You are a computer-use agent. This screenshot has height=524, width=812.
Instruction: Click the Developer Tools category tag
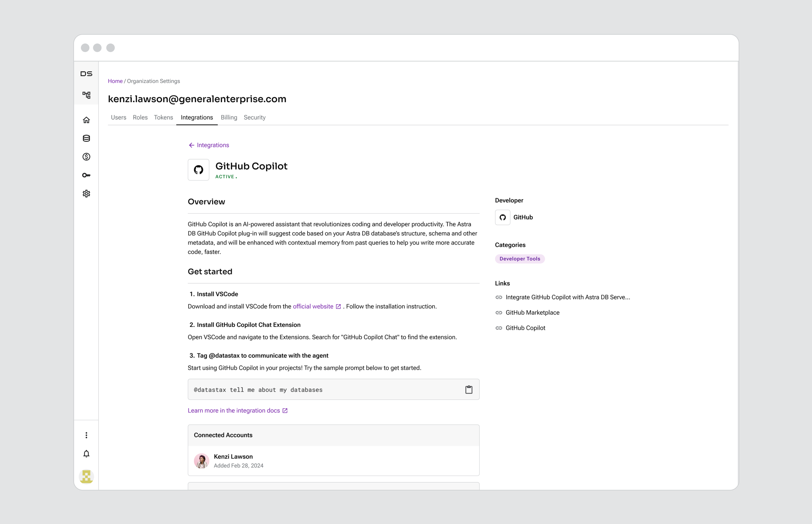(520, 259)
